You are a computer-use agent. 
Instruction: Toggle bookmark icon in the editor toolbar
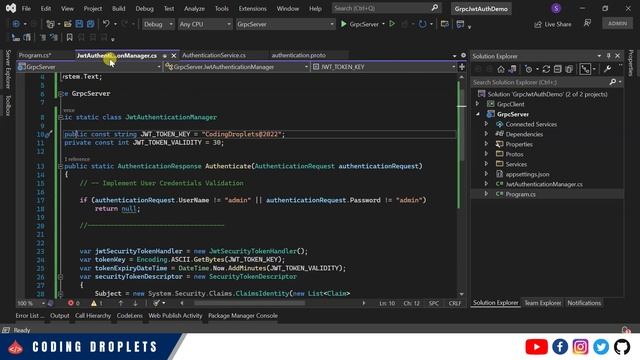pos(69,38)
